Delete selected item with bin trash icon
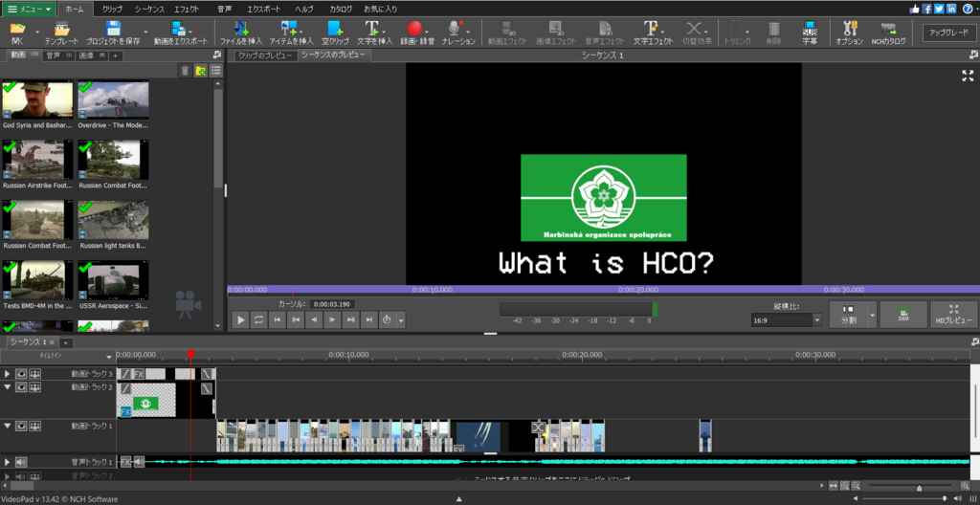 click(185, 71)
